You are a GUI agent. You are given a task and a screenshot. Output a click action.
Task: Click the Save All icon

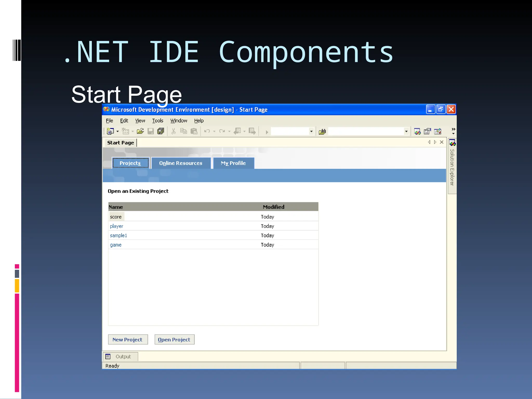[161, 131]
